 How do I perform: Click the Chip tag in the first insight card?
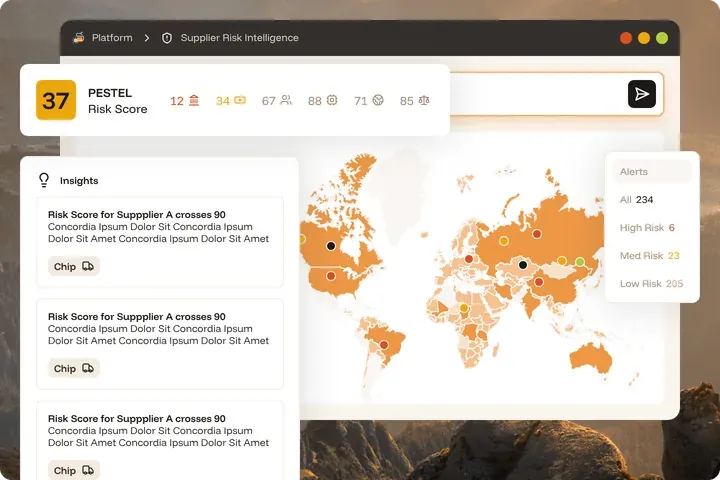pos(74,266)
